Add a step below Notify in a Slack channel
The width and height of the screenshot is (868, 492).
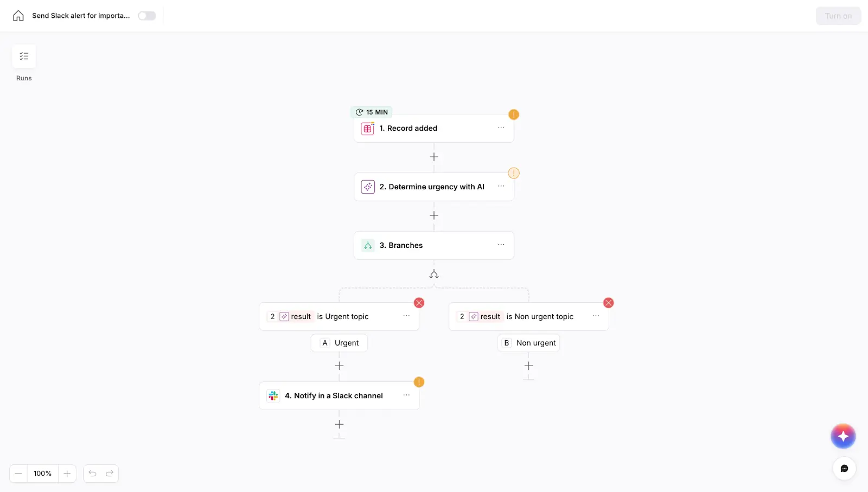pyautogui.click(x=339, y=425)
